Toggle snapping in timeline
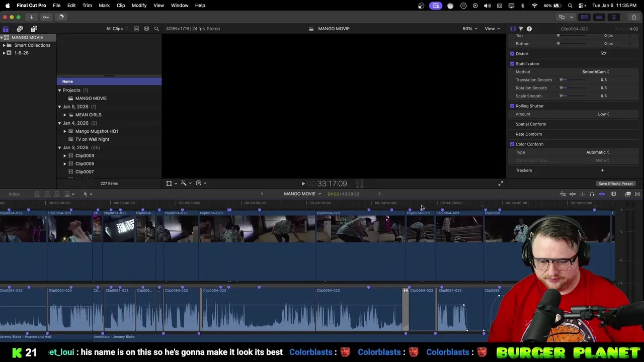The width and height of the screenshot is (644, 362). pyautogui.click(x=602, y=194)
